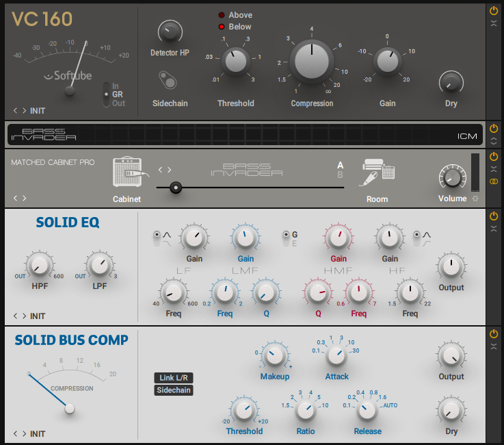The image size is (504, 445).
Task: Click the HF Gain knob
Action: click(x=390, y=238)
